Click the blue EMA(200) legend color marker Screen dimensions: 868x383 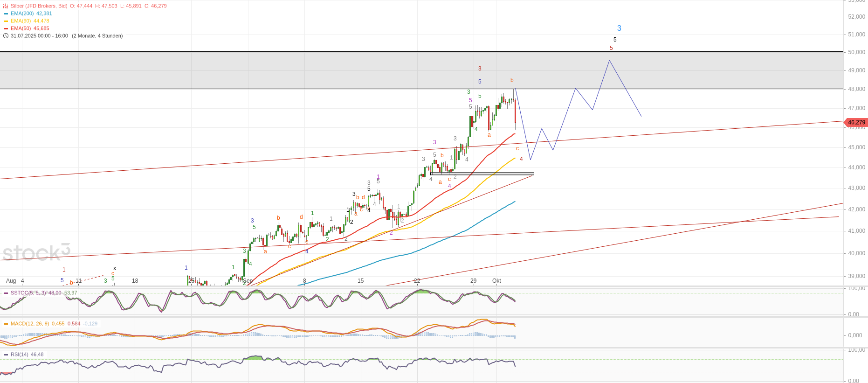[x=6, y=14]
